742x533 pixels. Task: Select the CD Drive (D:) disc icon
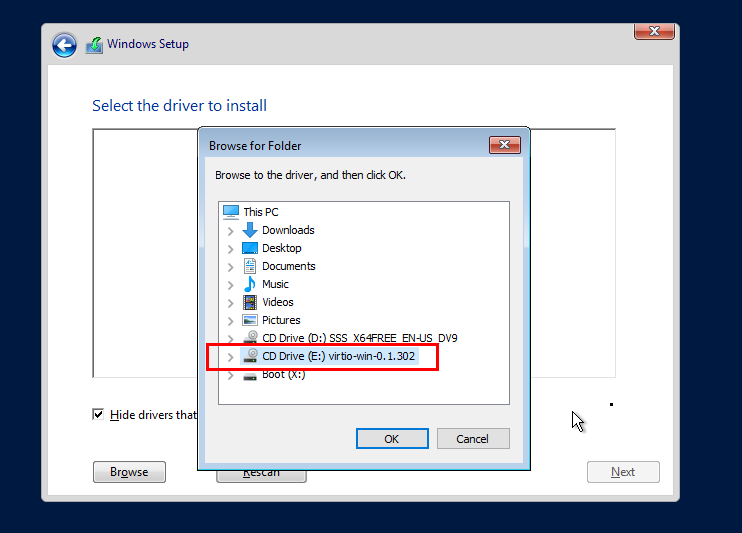coord(250,338)
